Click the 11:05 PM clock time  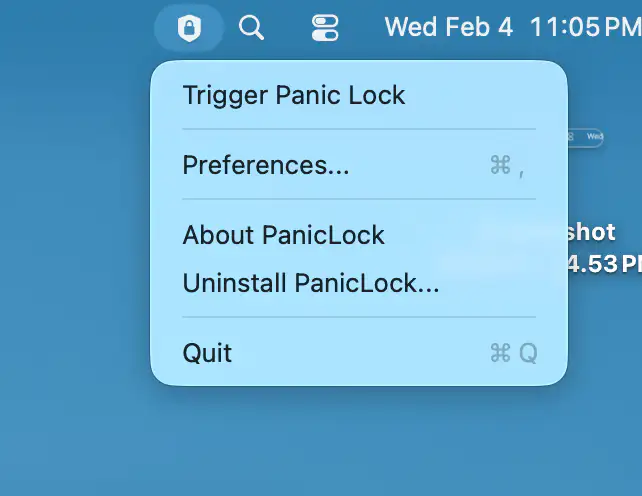(585, 27)
